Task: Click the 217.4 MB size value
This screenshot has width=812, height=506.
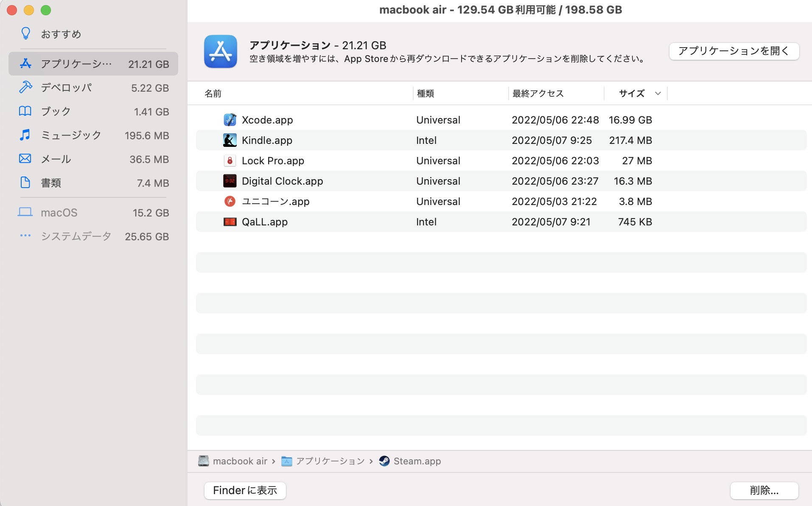Action: tap(630, 141)
